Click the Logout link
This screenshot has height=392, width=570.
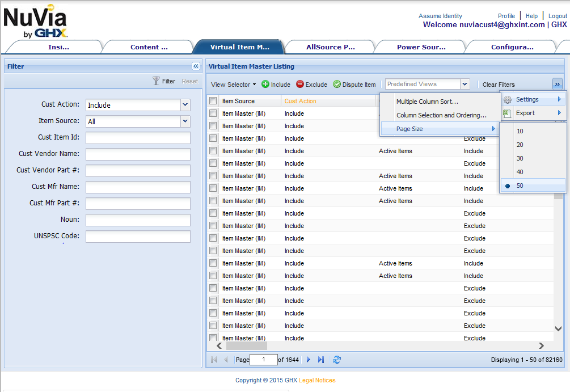[558, 16]
